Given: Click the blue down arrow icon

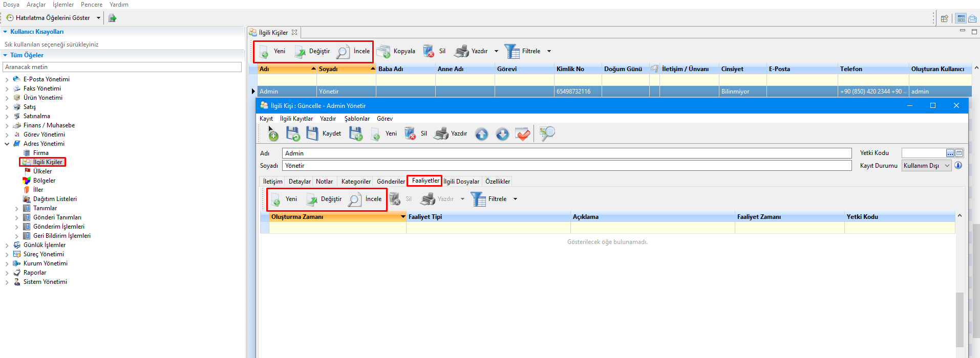Looking at the screenshot, I should 502,134.
